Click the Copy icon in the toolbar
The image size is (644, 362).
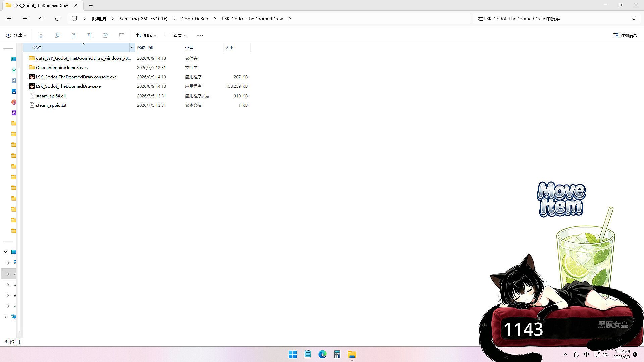[x=57, y=35]
